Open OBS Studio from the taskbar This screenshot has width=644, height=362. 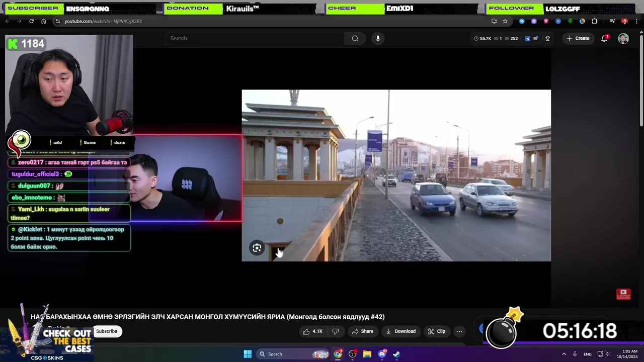click(x=353, y=354)
